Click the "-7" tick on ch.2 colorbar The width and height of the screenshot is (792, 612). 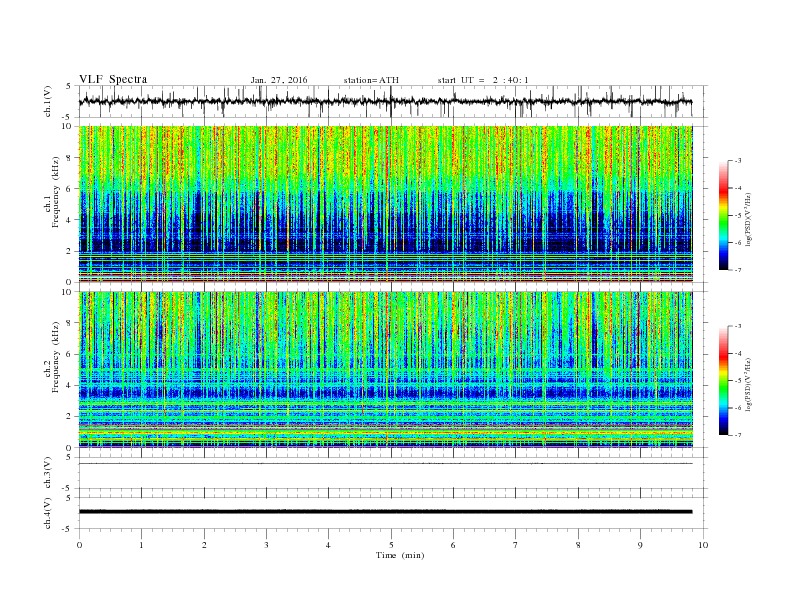click(738, 435)
